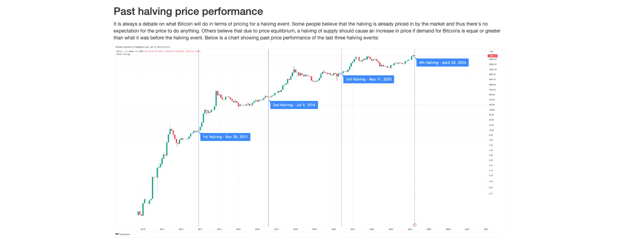Click the USD currency label on price axis
This screenshot has height=238, width=644.
pos(492,51)
